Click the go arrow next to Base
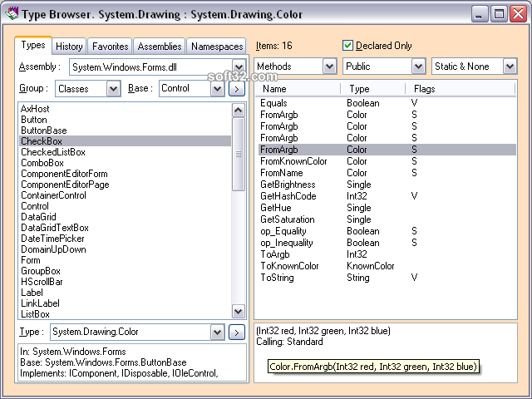532x399 pixels. (x=237, y=89)
